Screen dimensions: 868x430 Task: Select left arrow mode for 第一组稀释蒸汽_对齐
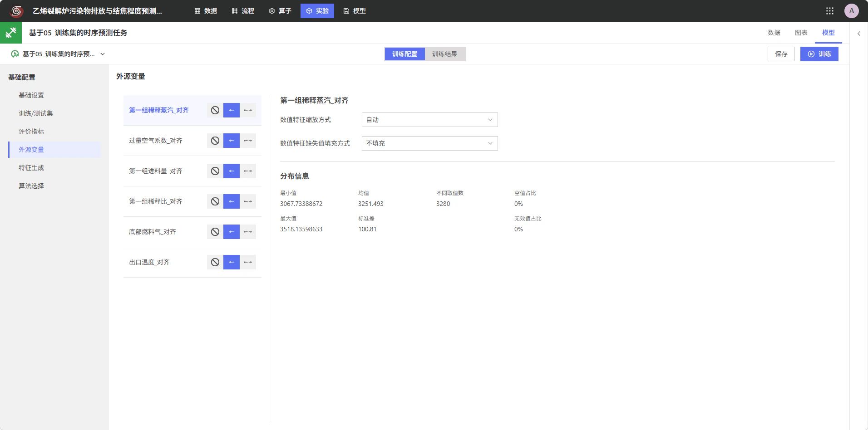pos(232,110)
